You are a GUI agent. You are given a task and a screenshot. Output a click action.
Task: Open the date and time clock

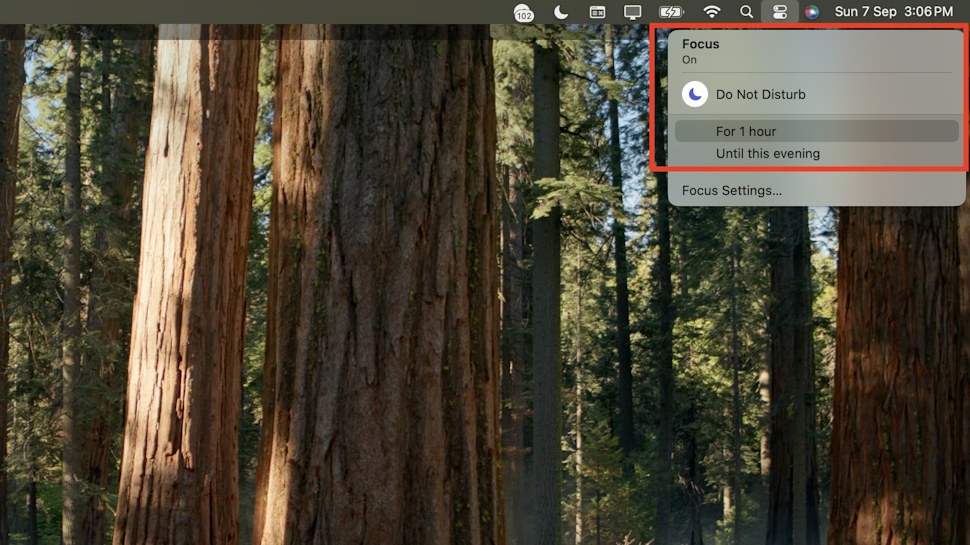tap(893, 12)
